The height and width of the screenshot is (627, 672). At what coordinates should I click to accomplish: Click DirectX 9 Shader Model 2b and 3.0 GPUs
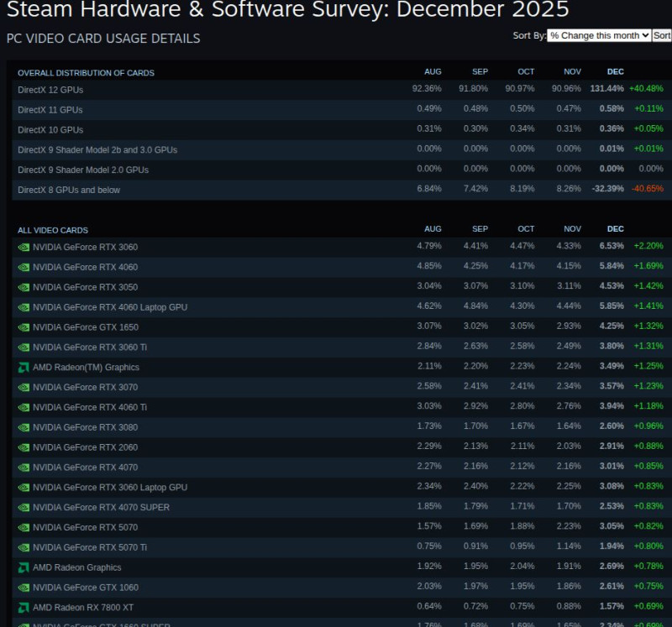pyautogui.click(x=97, y=150)
